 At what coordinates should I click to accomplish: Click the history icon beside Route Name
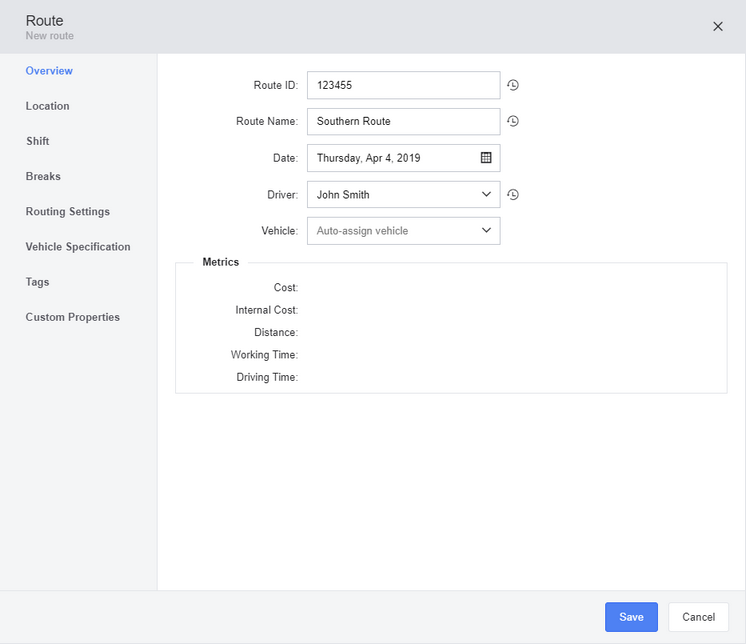(512, 121)
